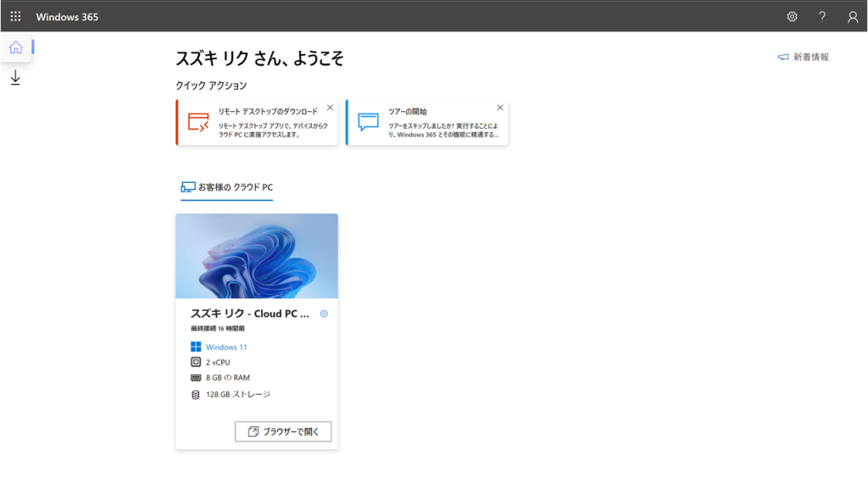Select the お客様の クラウド PC tab
Screen dimensions: 868x488
[227, 187]
